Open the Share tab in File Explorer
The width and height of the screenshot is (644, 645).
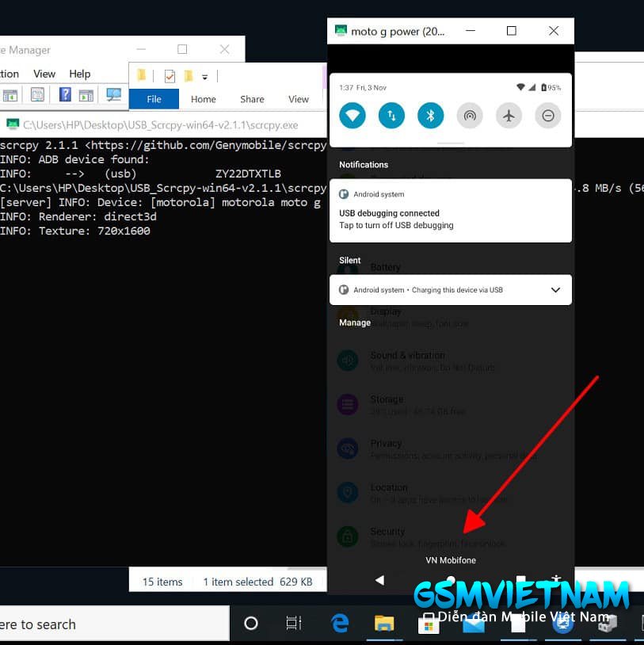(252, 99)
